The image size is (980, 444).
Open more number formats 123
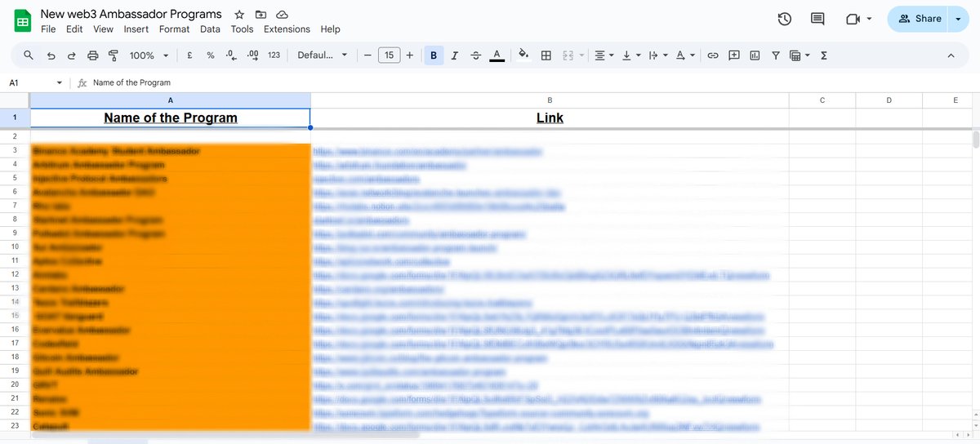point(274,55)
